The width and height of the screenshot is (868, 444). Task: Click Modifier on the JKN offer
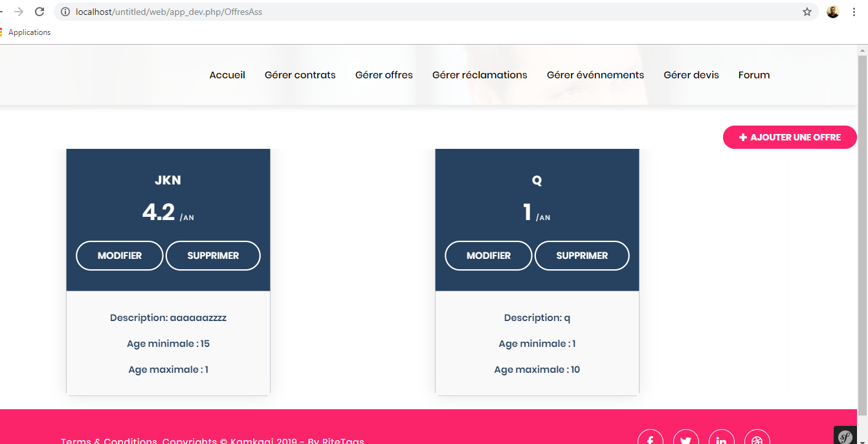pyautogui.click(x=119, y=256)
